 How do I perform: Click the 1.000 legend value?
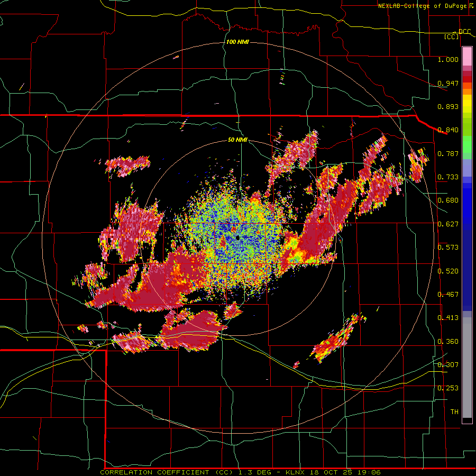(x=448, y=59)
